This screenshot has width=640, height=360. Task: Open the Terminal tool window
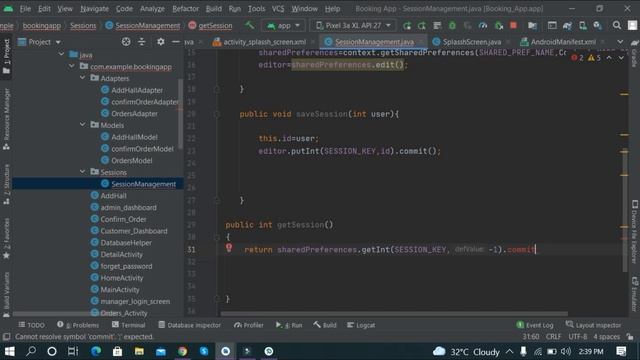(x=129, y=325)
